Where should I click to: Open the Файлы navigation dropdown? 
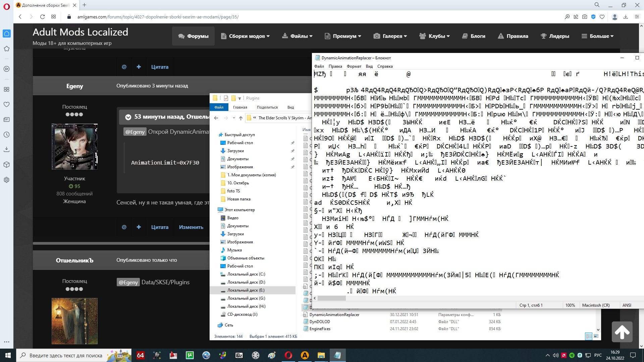tap(297, 36)
